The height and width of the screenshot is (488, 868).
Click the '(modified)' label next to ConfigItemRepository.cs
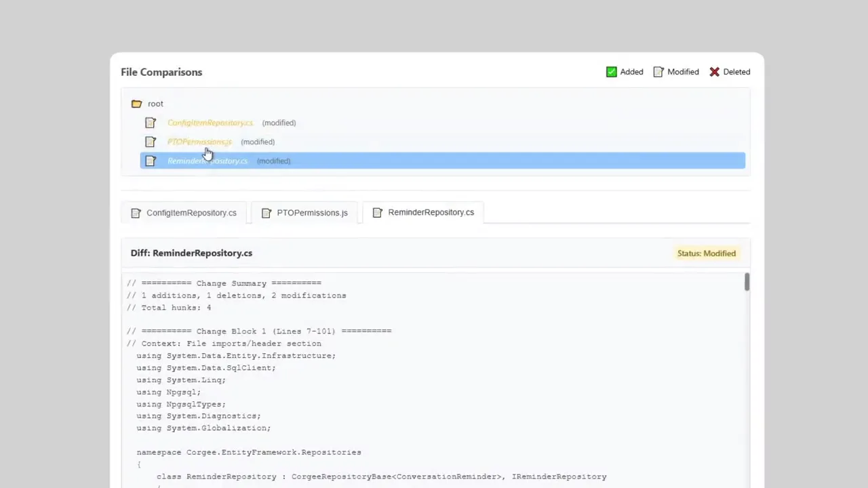pyautogui.click(x=279, y=123)
